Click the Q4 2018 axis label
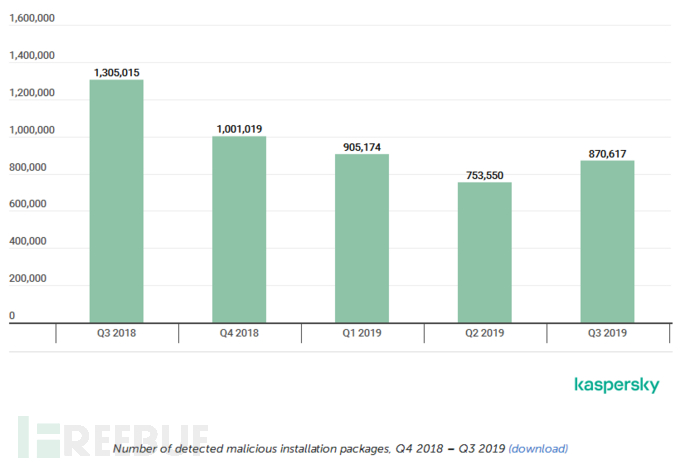The image size is (690, 465). pos(239,334)
